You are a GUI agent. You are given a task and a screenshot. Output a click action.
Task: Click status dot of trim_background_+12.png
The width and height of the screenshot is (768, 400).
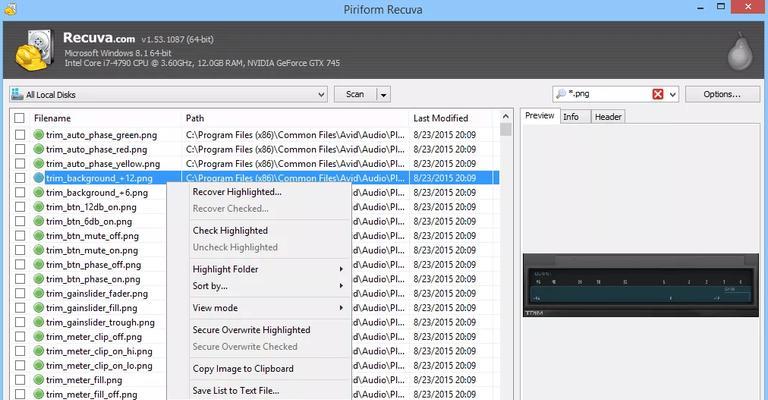pyautogui.click(x=39, y=178)
